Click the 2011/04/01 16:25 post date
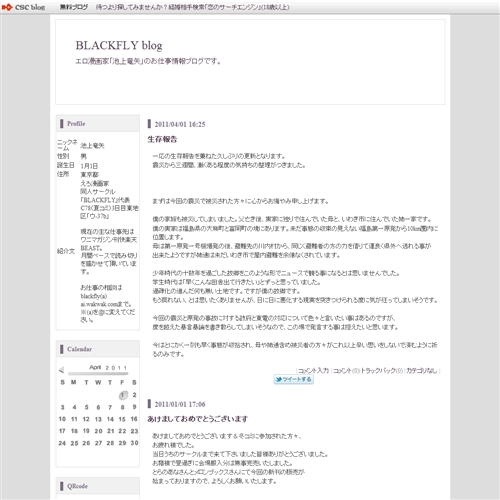Screen dimensions: 500x500 click(x=180, y=124)
